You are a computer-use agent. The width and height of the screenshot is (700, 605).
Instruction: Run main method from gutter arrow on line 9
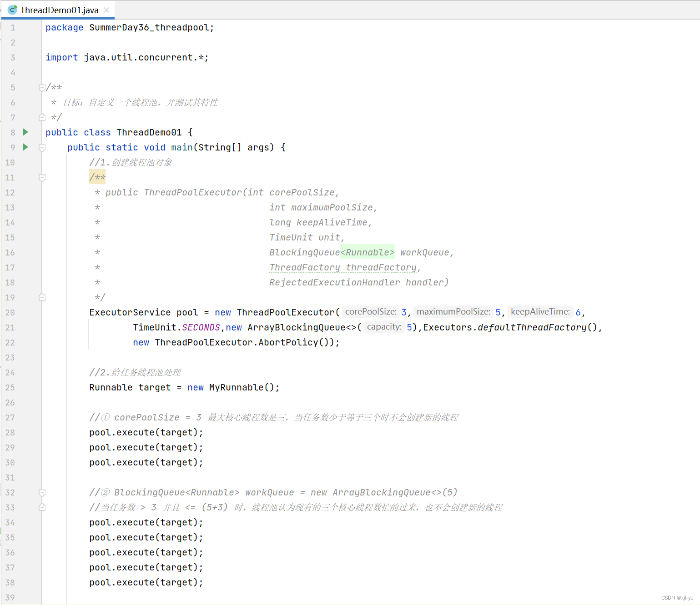coord(25,147)
